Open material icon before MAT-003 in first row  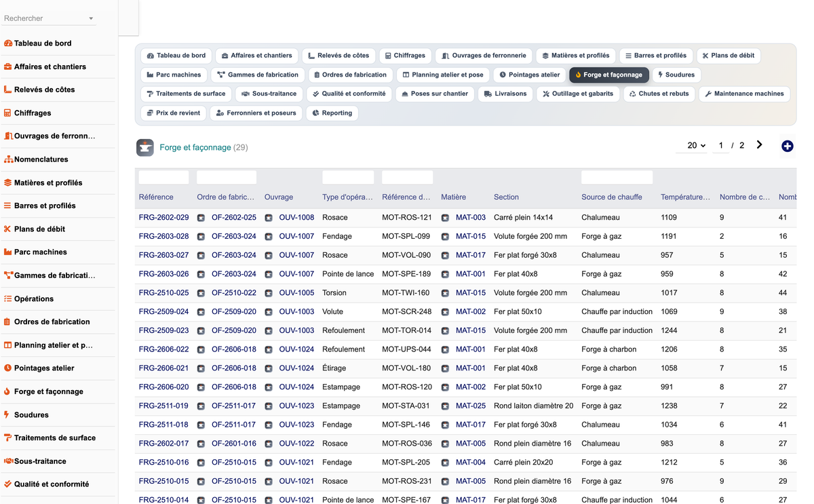(445, 218)
